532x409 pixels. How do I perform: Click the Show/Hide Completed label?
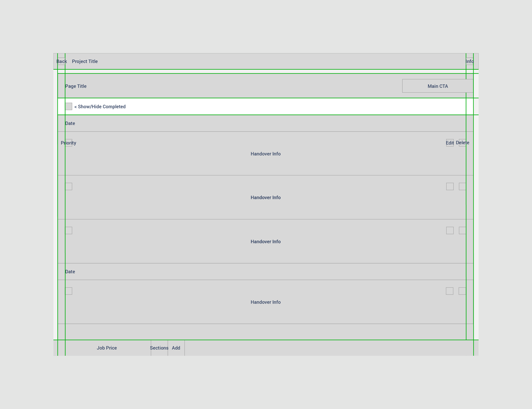(100, 107)
